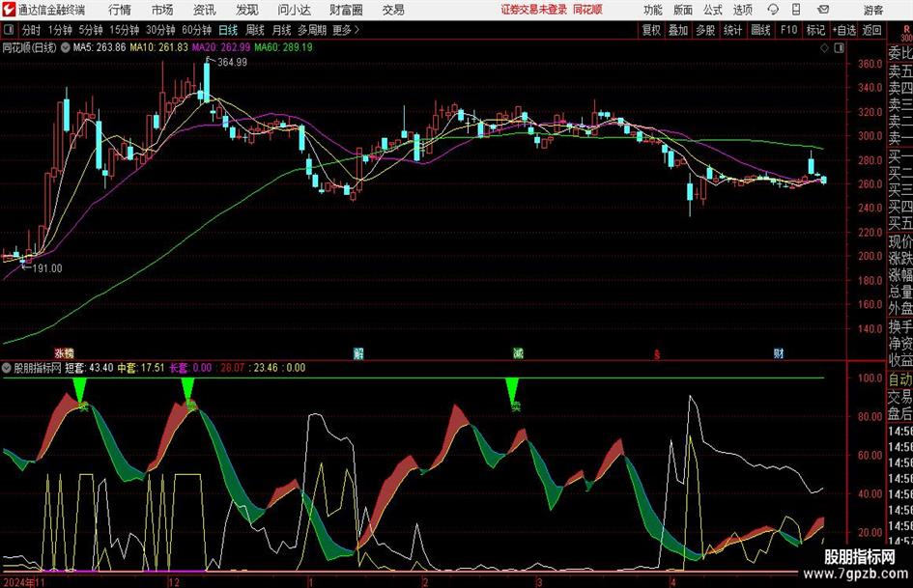Switch to the 1分钟 period tab
The width and height of the screenshot is (913, 588).
(60, 30)
